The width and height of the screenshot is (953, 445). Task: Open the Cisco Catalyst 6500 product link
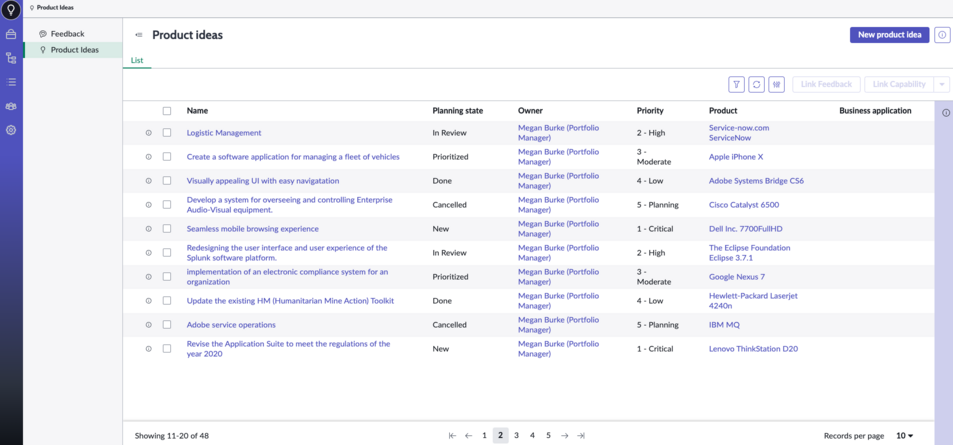click(x=744, y=205)
